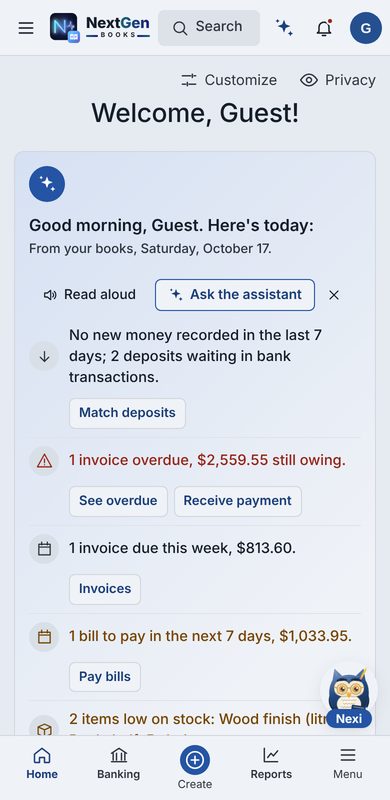
Task: Click the Ask the assistant button
Action: 235,295
